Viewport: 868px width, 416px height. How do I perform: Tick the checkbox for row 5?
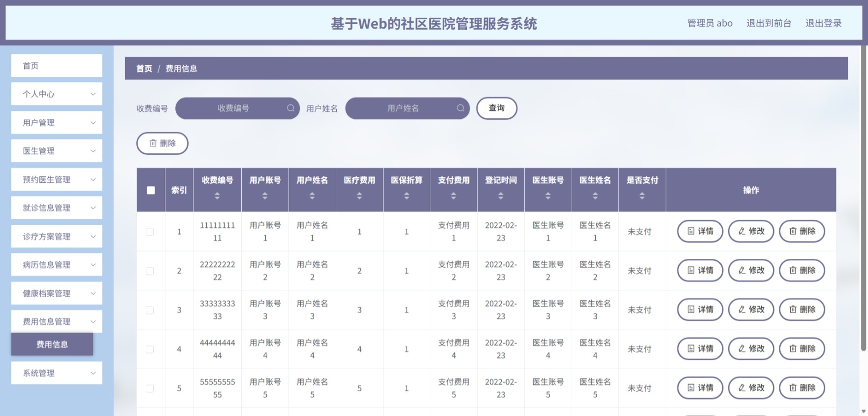click(x=150, y=388)
